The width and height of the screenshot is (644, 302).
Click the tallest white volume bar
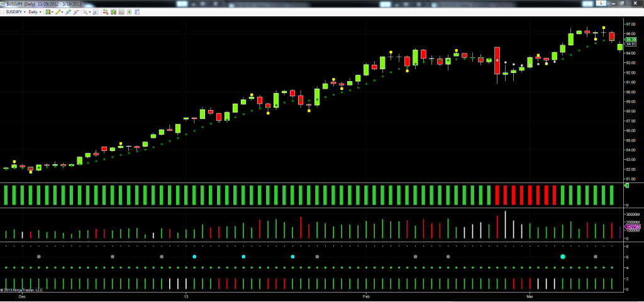point(505,225)
